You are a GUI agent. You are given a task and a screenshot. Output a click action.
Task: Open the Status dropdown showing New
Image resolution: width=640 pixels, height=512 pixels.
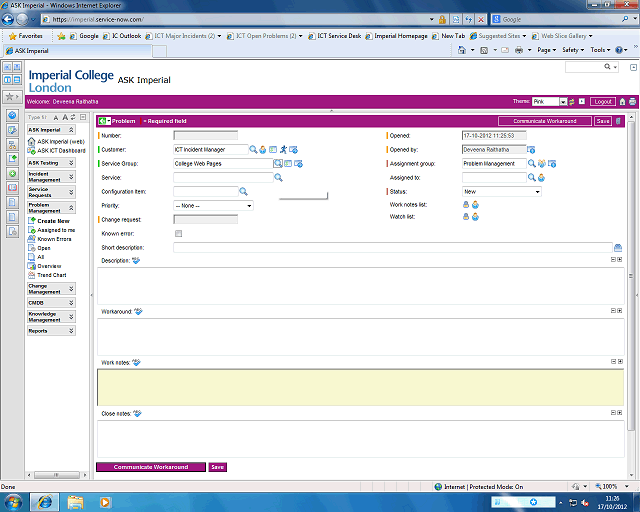[x=501, y=191]
